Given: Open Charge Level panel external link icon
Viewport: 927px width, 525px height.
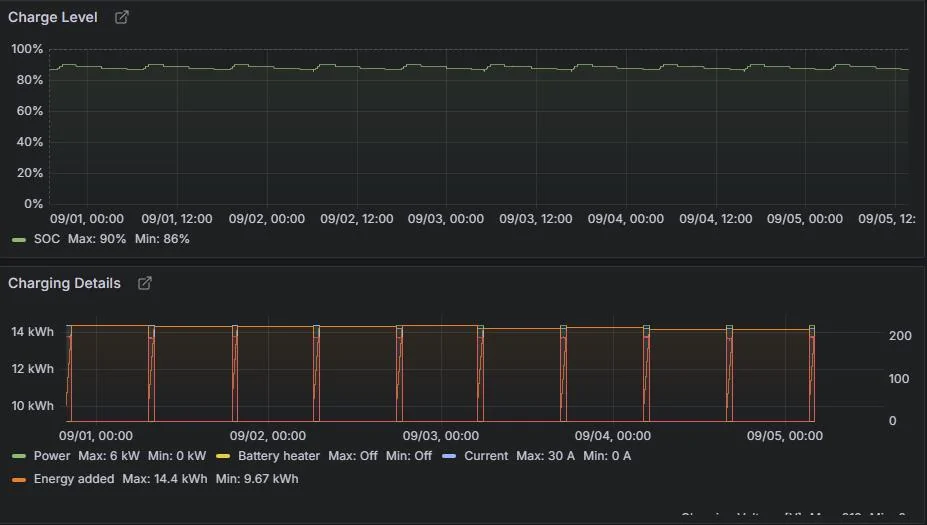Looking at the screenshot, I should point(121,17).
